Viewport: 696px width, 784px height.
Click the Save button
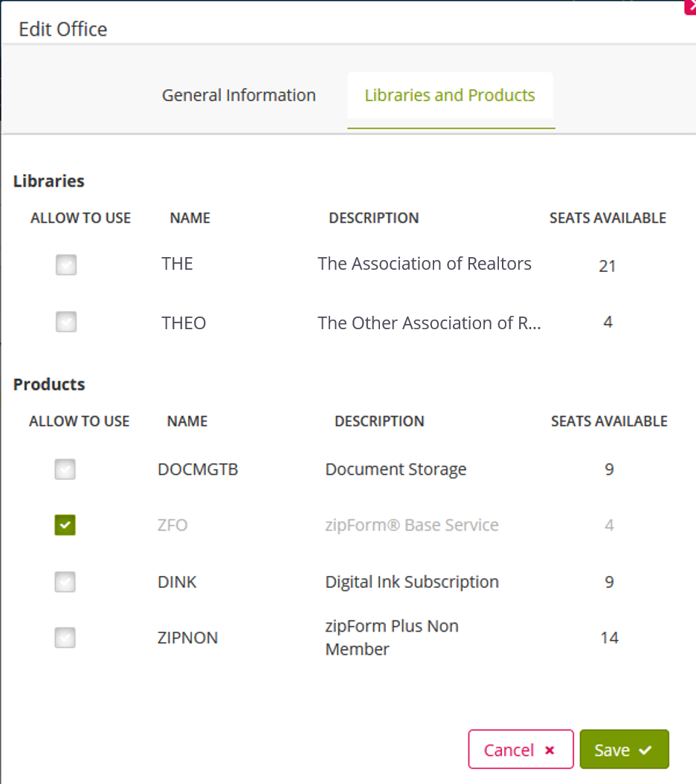(624, 749)
